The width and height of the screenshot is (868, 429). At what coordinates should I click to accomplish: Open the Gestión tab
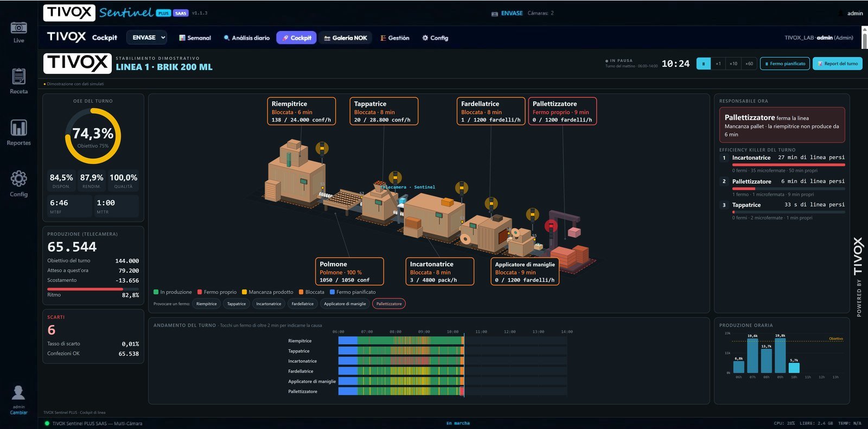395,38
